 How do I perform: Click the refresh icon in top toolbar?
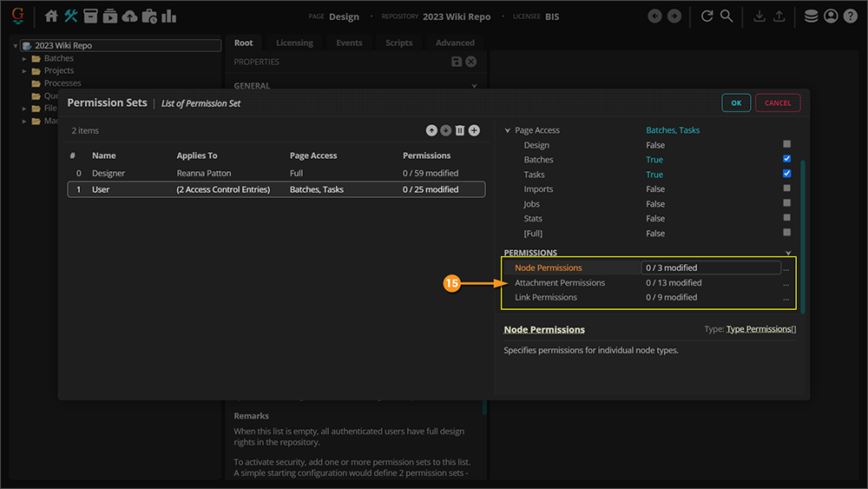[707, 16]
